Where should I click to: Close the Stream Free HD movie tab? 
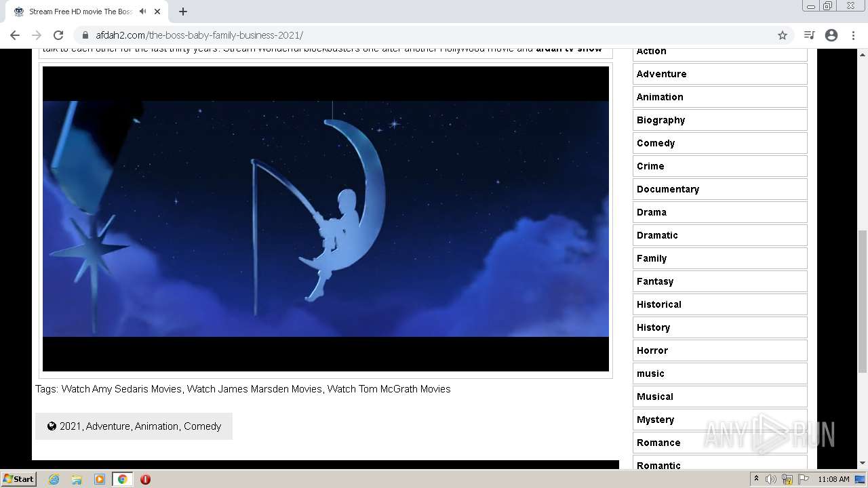point(157,12)
